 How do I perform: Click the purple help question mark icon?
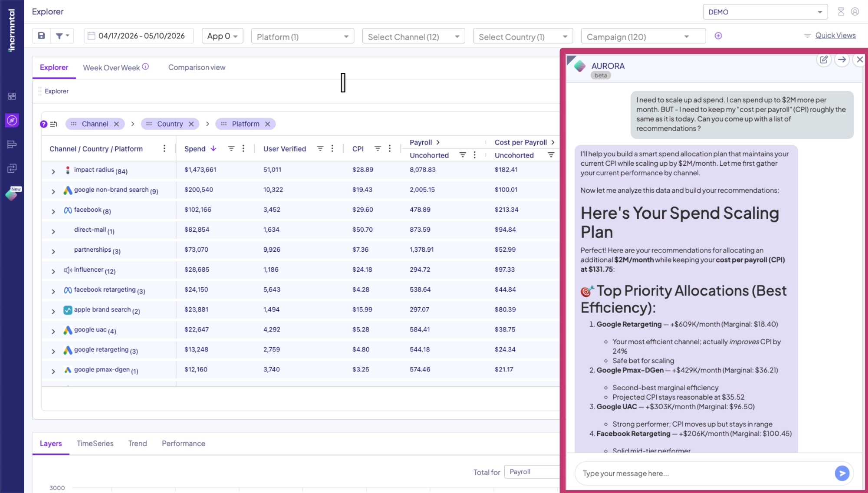(43, 124)
